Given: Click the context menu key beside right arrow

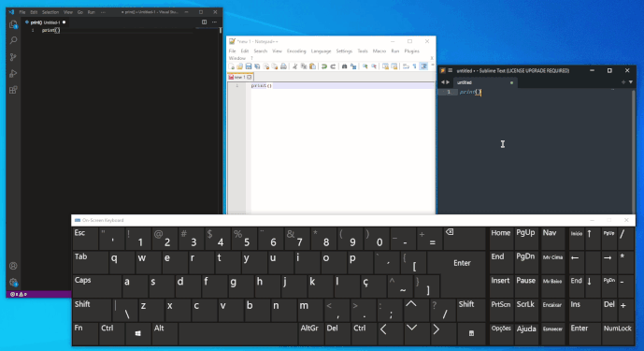Looking at the screenshot, I should point(471,334).
